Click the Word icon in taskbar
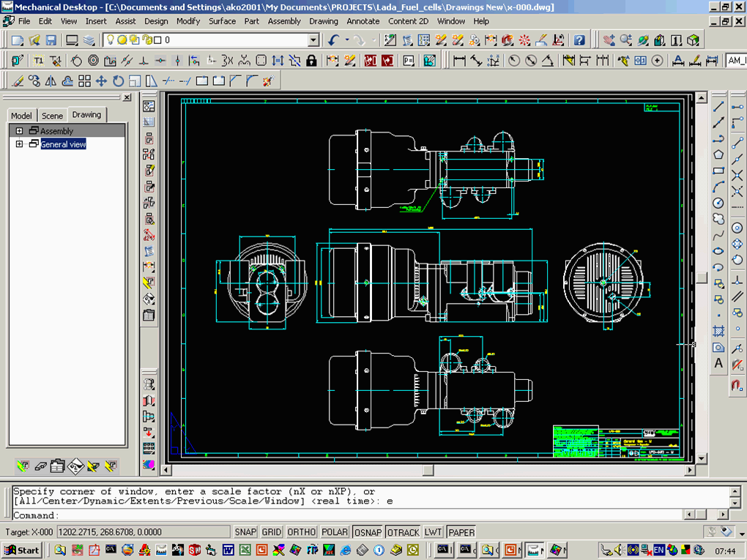 228,550
